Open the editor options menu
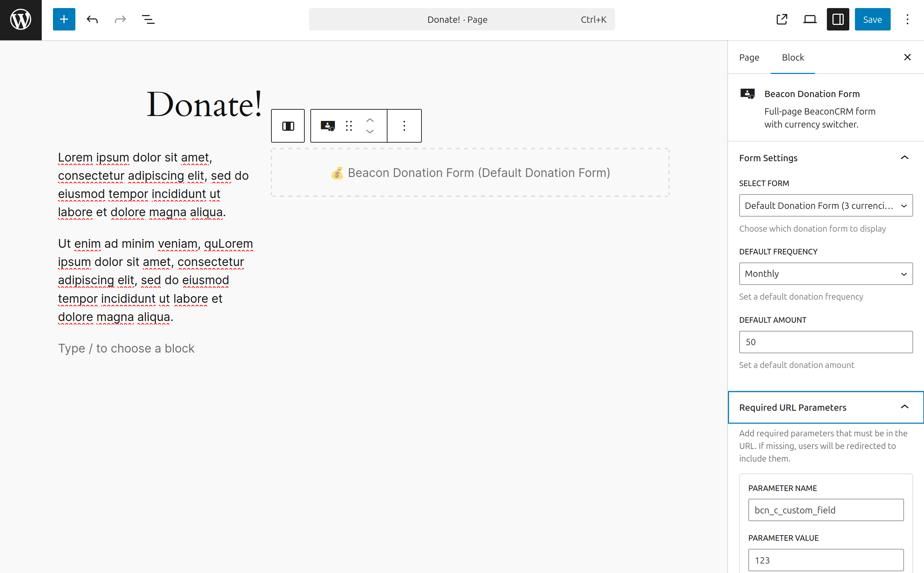Viewport: 924px width, 573px height. coord(907,19)
